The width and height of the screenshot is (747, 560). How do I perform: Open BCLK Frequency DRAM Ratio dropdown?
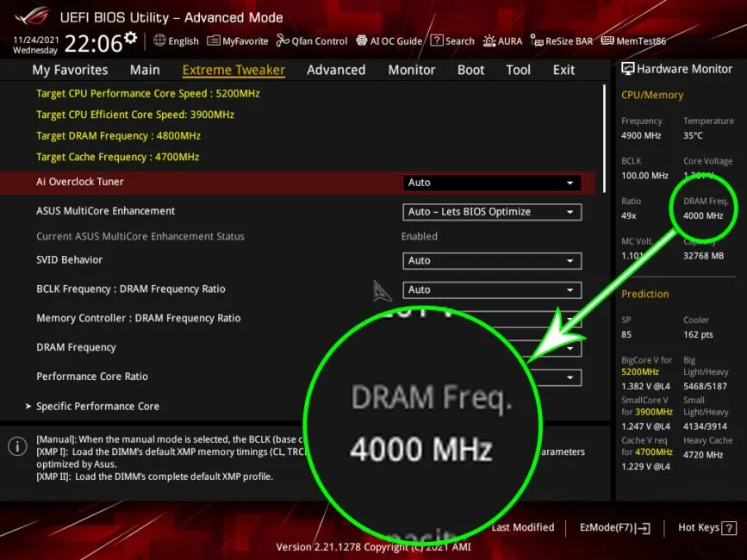[492, 290]
